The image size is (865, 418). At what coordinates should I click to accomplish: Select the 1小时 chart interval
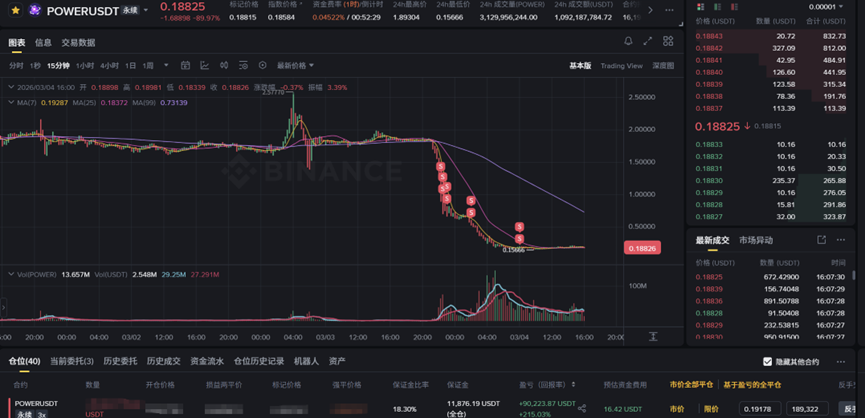pos(85,66)
